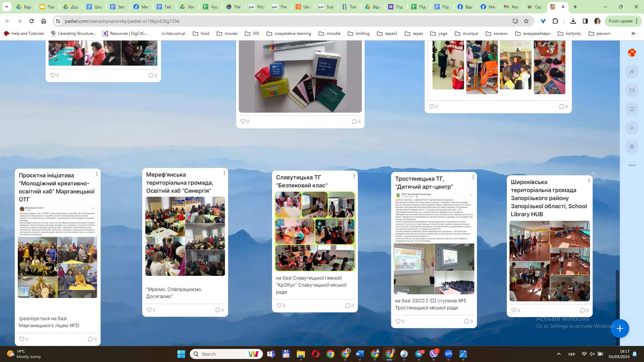Like the Мереф'янська територіальна громада post

pos(149,310)
